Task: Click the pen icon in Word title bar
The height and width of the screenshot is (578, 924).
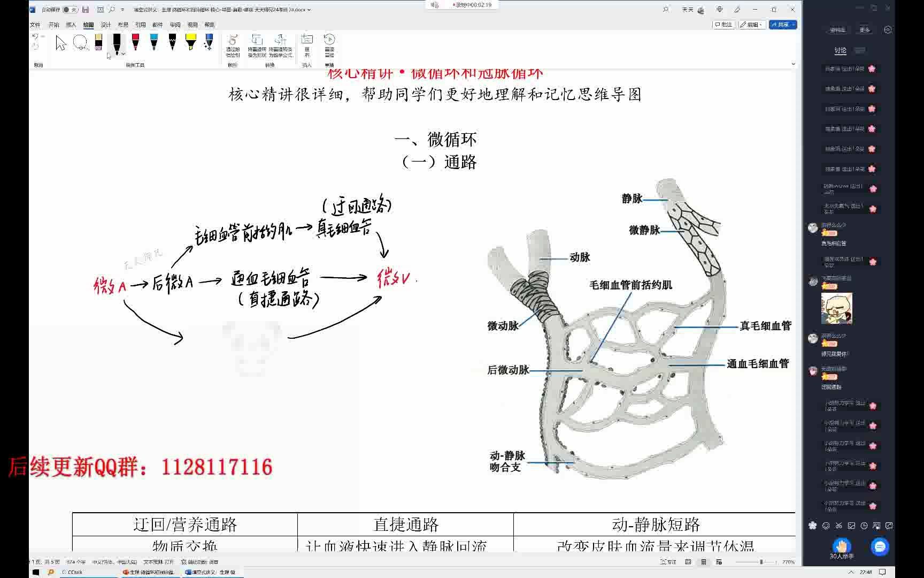Action: (x=737, y=10)
